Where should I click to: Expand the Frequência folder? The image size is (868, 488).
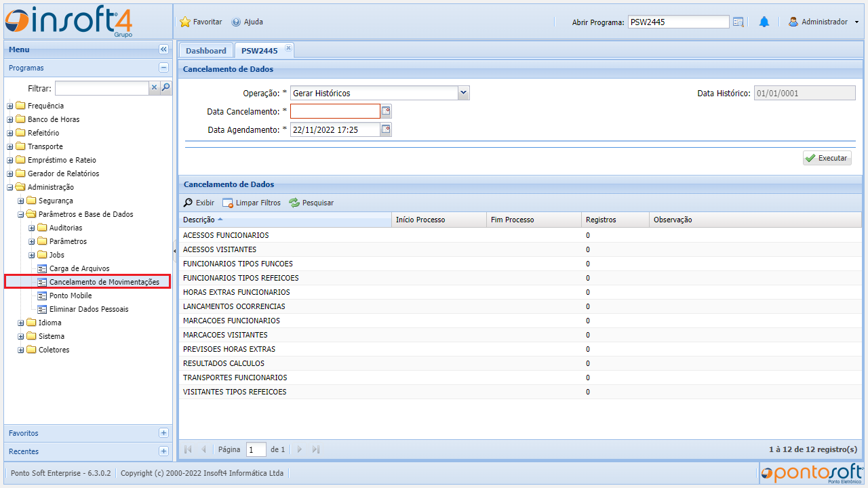click(10, 106)
